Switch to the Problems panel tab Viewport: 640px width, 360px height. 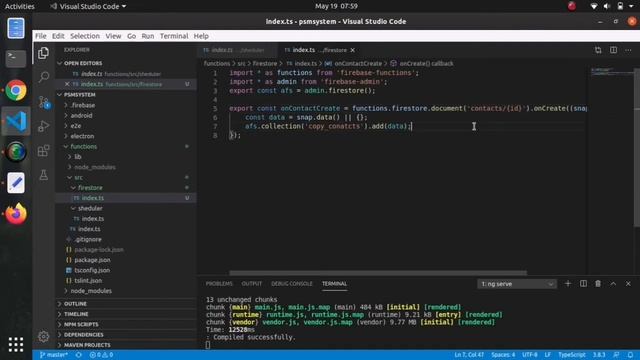point(219,284)
